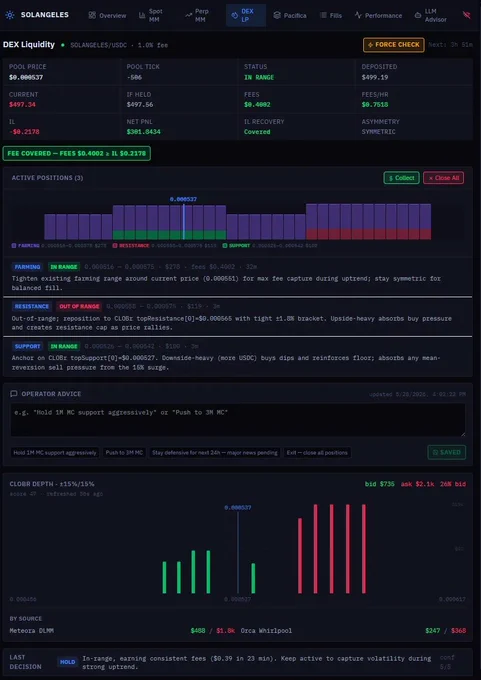Viewport: 481px width, 680px height.
Task: Click the Collect fees button
Action: tap(401, 178)
